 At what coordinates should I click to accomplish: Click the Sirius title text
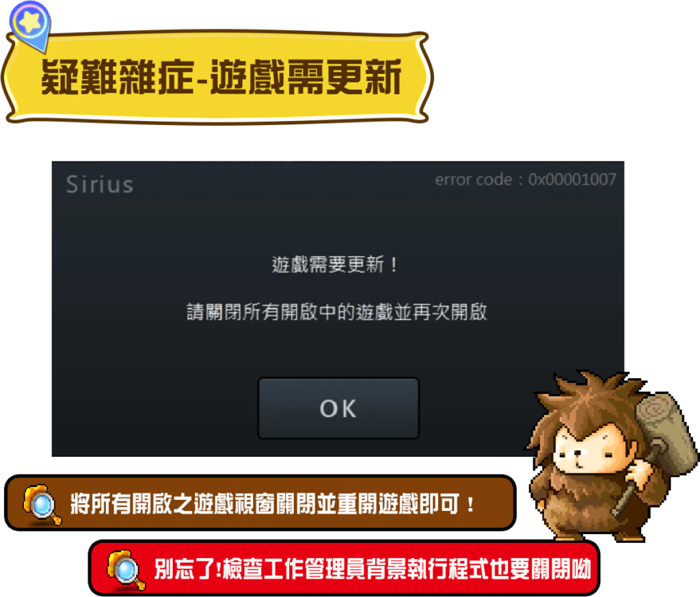(100, 185)
